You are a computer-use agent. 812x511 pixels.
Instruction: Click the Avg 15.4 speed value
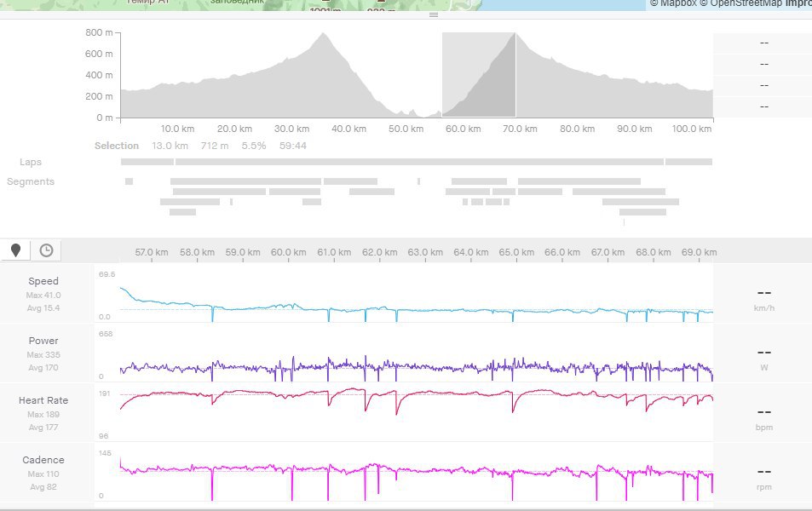43,308
